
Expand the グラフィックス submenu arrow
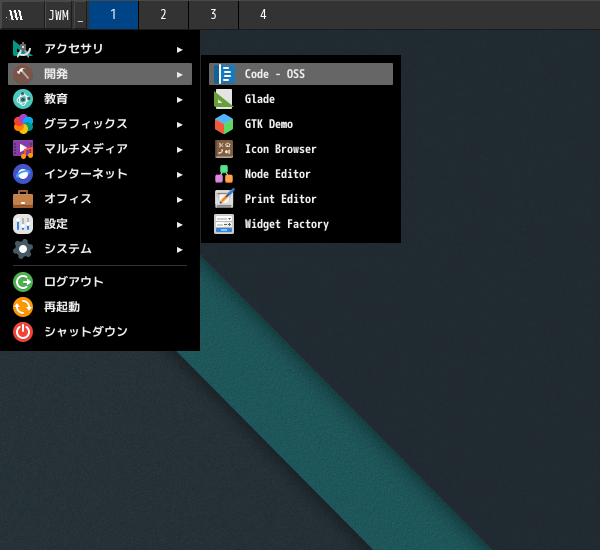coord(180,124)
